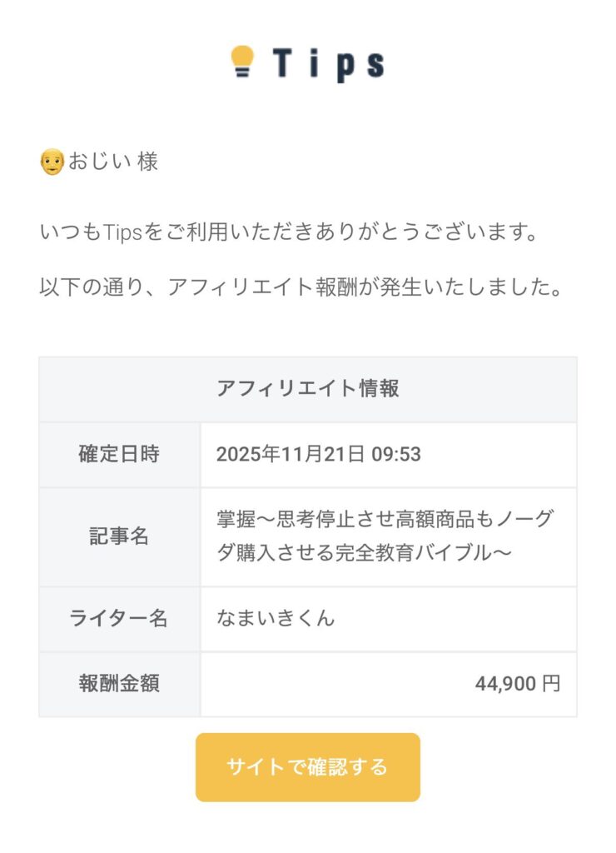Click the 報酬金額 row label
The image size is (616, 853).
pos(119,684)
